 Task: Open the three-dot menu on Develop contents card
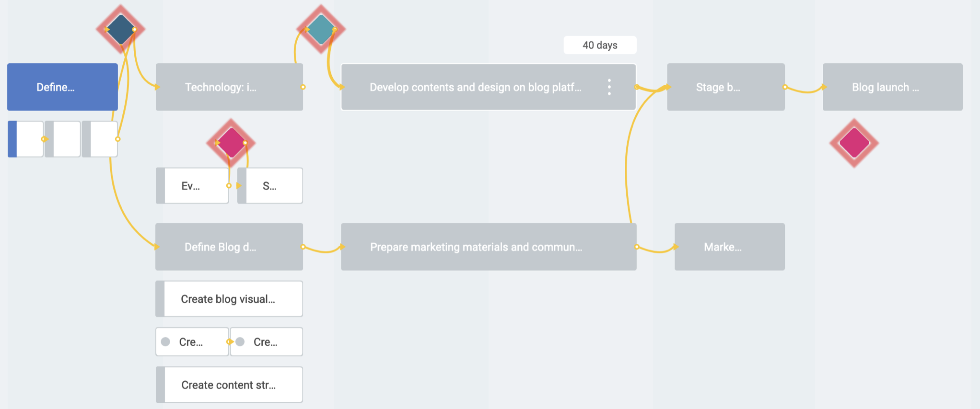click(x=609, y=87)
